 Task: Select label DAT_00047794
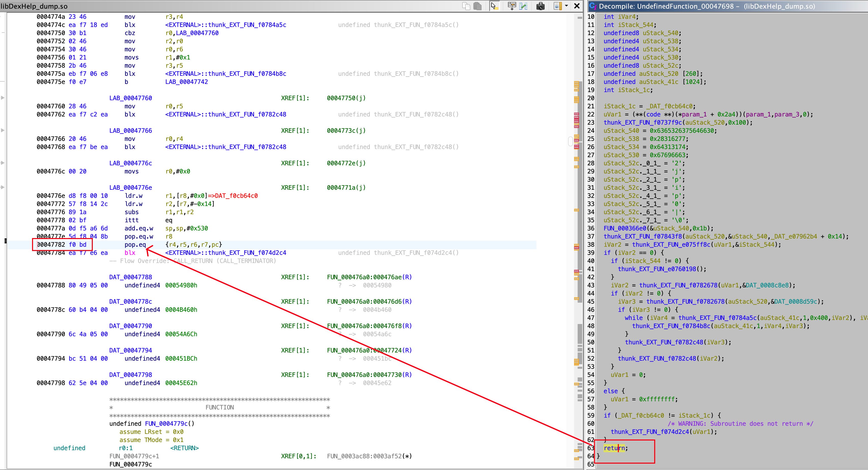point(130,350)
